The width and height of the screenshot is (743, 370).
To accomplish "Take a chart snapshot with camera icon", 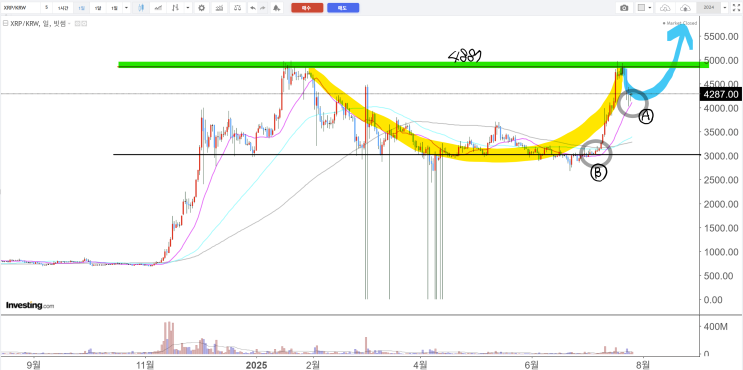I will click(624, 8).
